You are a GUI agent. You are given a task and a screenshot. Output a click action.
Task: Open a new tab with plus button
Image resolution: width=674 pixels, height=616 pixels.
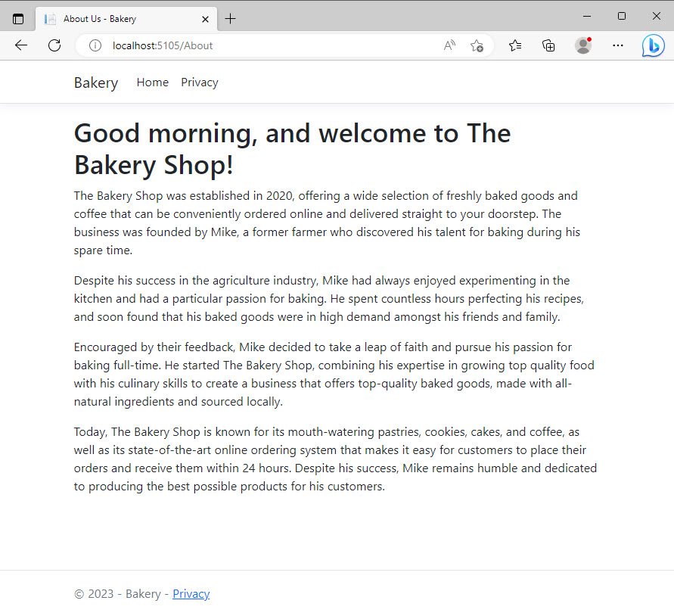tap(231, 18)
